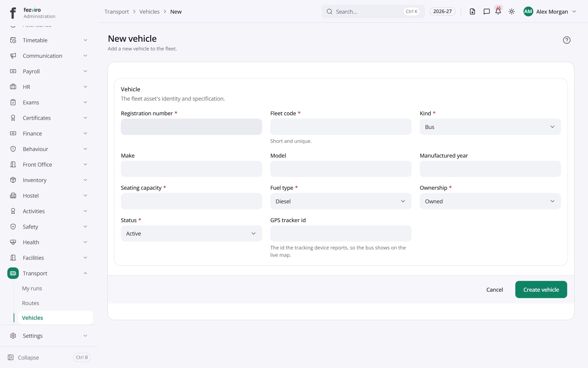The width and height of the screenshot is (588, 368).
Task: Toggle the light/dark theme sun icon
Action: pos(512,11)
